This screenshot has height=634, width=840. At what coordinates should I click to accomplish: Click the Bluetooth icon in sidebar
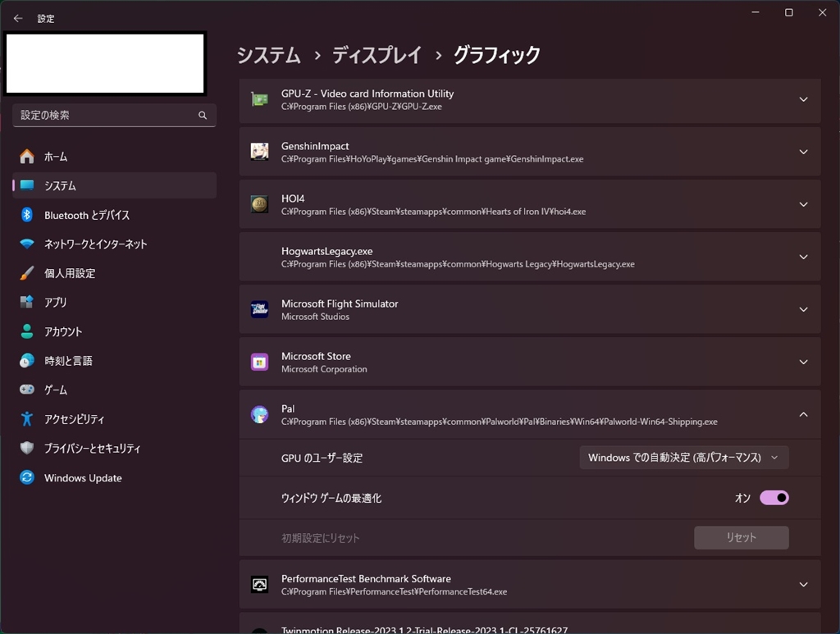tap(27, 215)
